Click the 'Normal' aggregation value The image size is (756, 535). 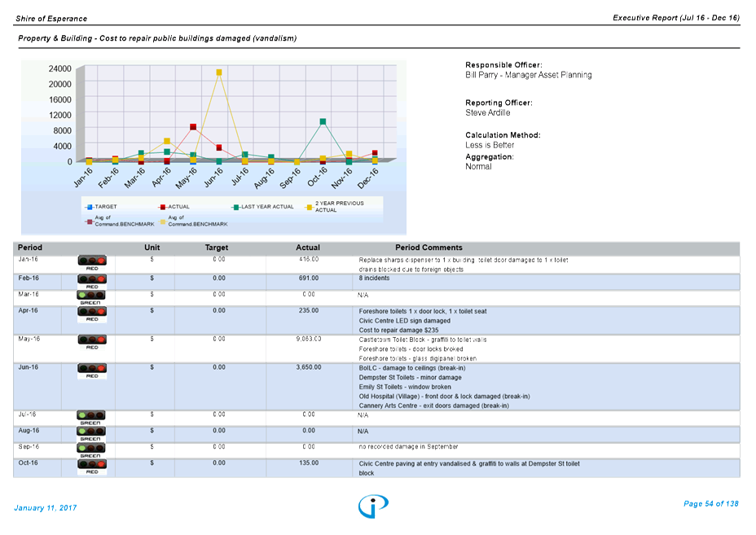point(478,166)
